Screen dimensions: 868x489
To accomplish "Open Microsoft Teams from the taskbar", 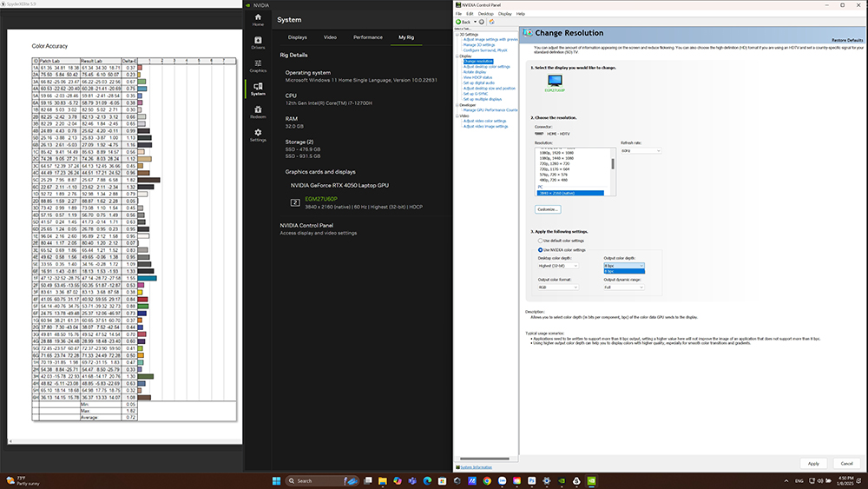I will click(412, 480).
